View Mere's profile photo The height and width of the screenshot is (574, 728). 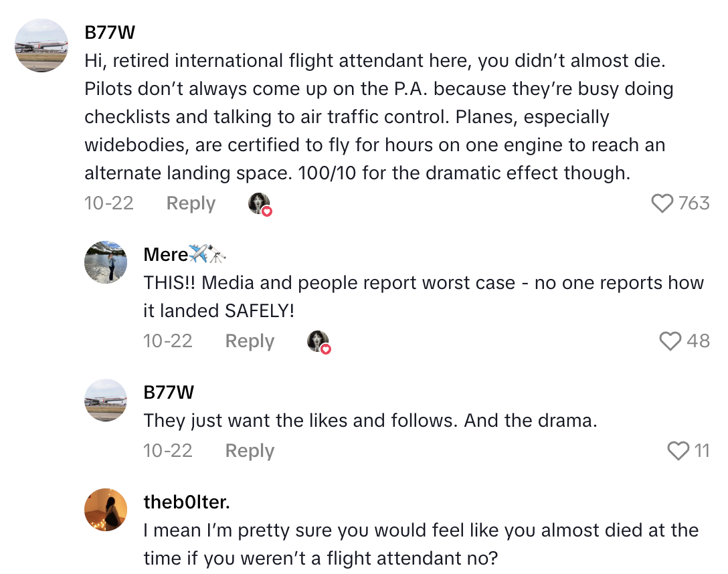(x=105, y=263)
